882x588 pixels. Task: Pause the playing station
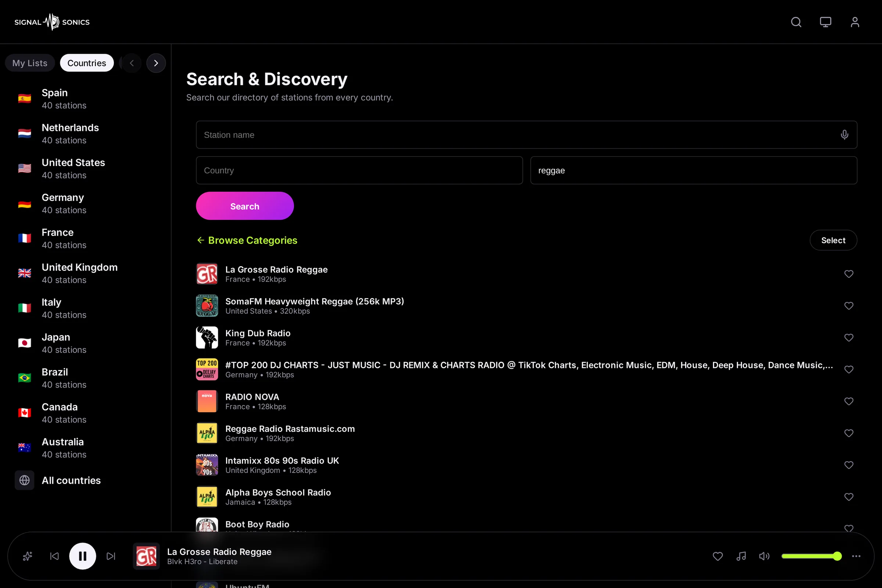tap(82, 556)
